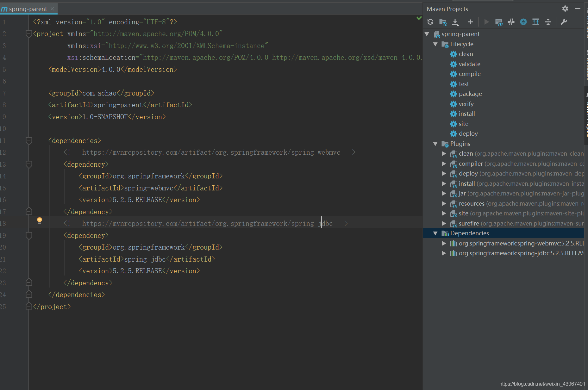Expand the clean plugin node
Viewport: 588px width, 390px height.
pos(444,154)
